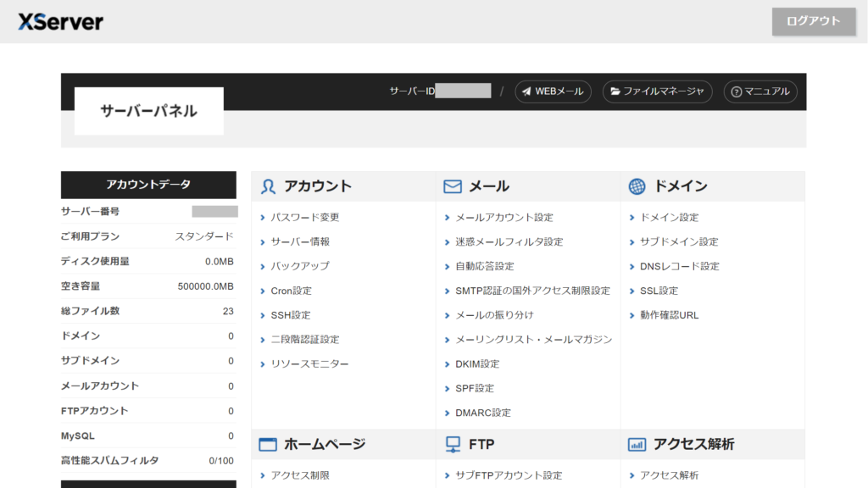Viewport: 868px width, 488px height.
Task: Click the メール envelope icon
Action: pyautogui.click(x=453, y=186)
